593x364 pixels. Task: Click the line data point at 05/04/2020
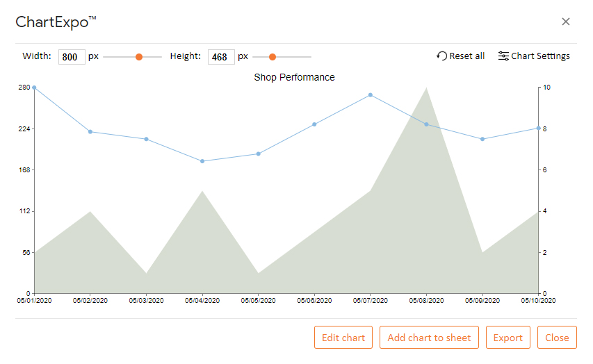(202, 161)
